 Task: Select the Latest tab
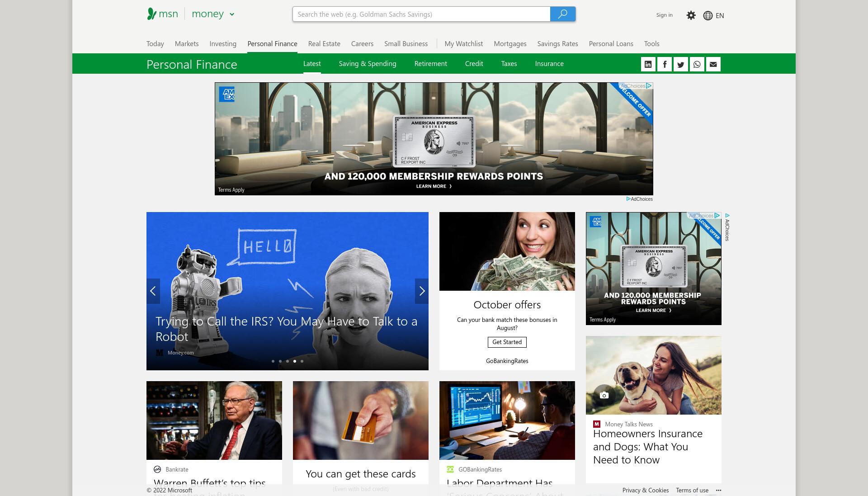pyautogui.click(x=312, y=64)
